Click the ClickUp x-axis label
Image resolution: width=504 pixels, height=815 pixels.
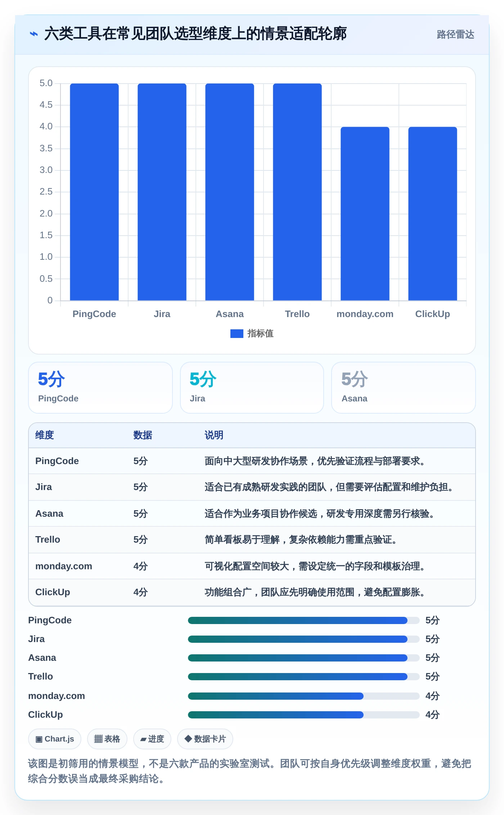(433, 314)
